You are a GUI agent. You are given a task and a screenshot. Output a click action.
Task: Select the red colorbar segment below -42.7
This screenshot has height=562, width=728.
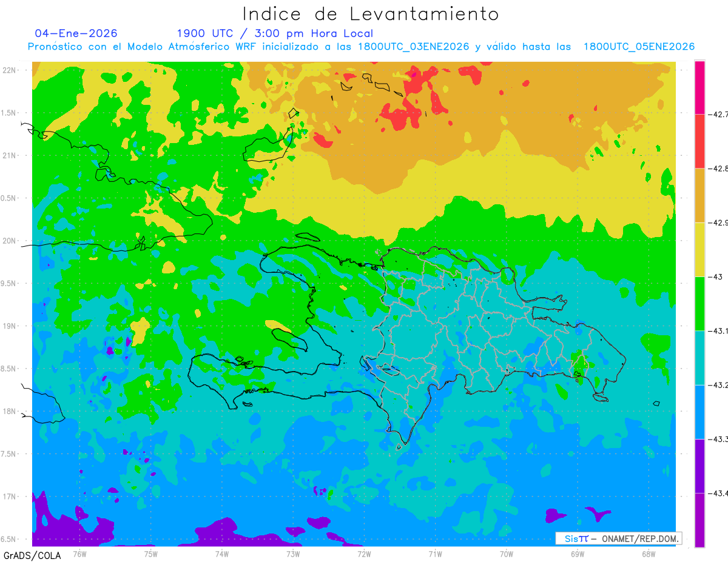point(699,141)
